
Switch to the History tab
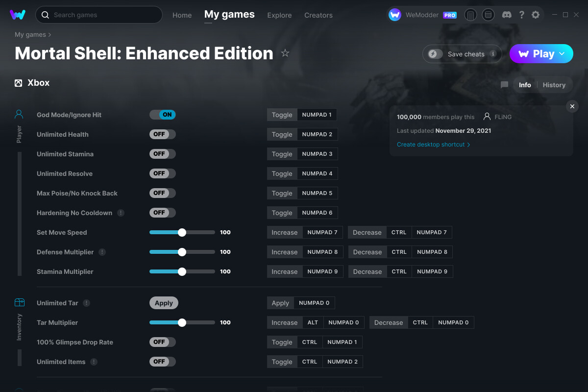[x=554, y=85]
